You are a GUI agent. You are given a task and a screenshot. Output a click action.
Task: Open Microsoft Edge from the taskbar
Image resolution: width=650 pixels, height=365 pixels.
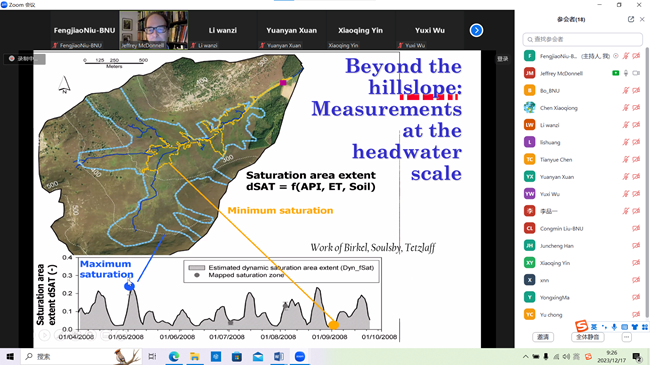click(174, 356)
